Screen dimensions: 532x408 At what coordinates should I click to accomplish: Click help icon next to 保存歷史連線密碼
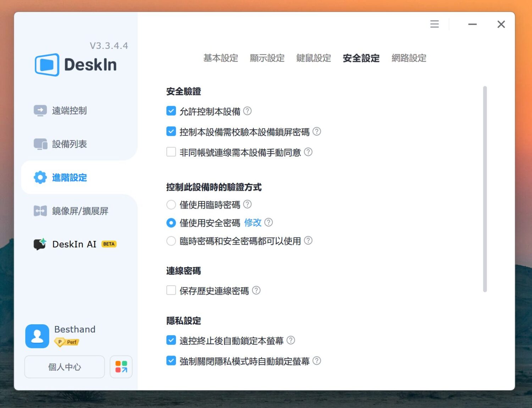point(256,291)
